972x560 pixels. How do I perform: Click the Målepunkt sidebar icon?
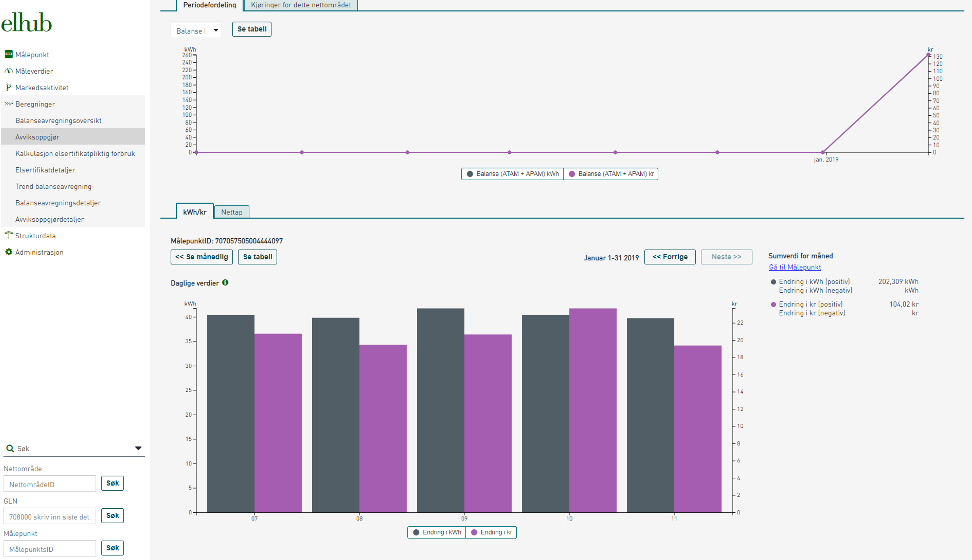(8, 54)
